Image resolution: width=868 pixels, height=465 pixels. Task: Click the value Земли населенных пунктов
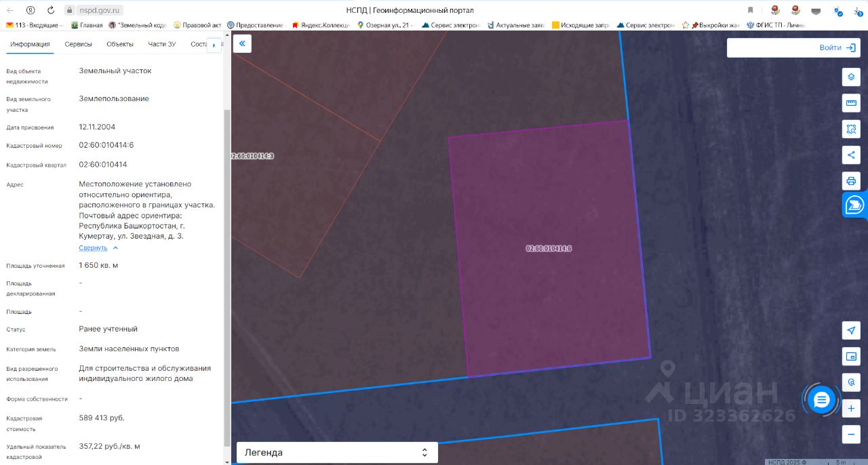[x=130, y=348]
